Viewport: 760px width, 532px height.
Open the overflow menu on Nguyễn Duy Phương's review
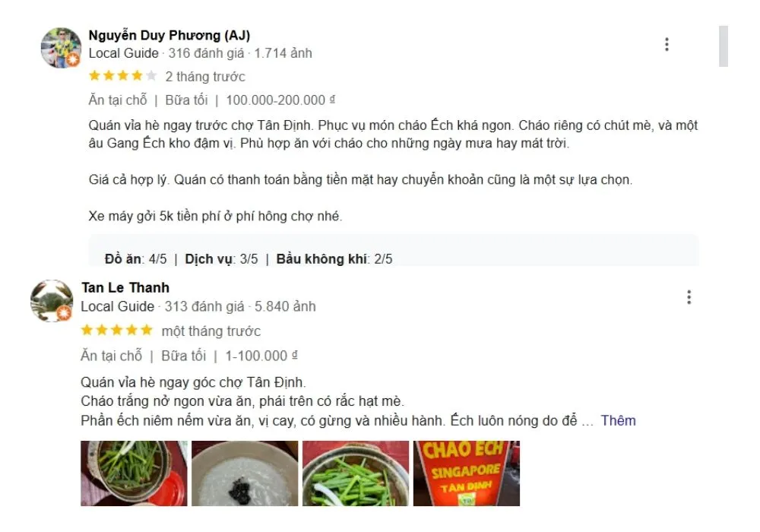click(667, 44)
